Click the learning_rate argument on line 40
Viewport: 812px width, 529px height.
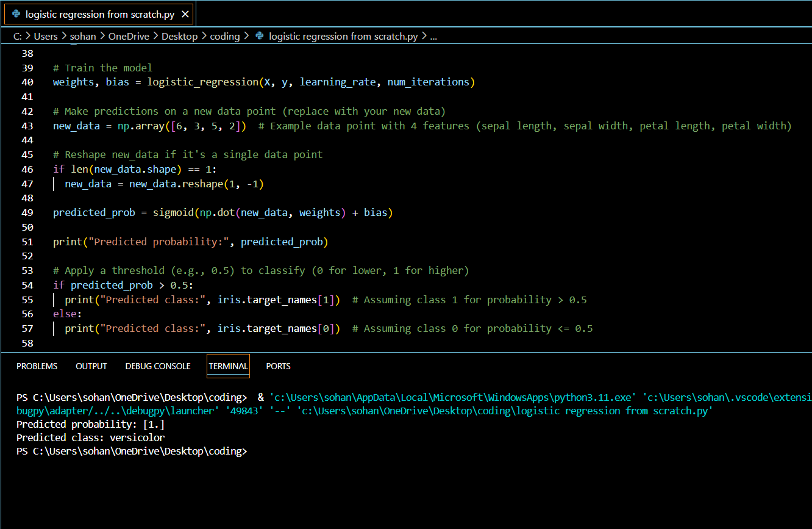click(338, 82)
